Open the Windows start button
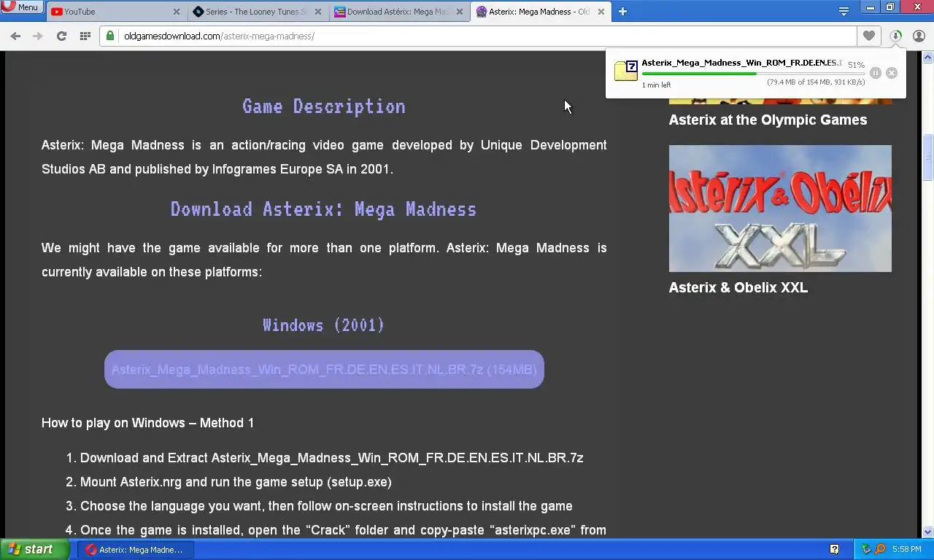The width and height of the screenshot is (934, 560). 35,549
